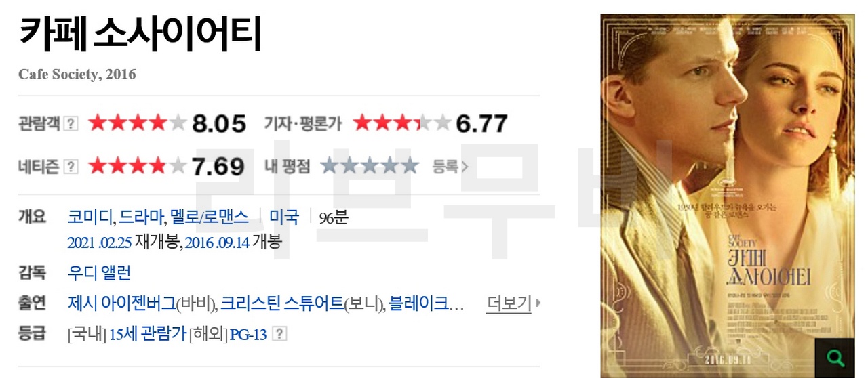Open the 2021.02.25 re-release date link

[100, 243]
